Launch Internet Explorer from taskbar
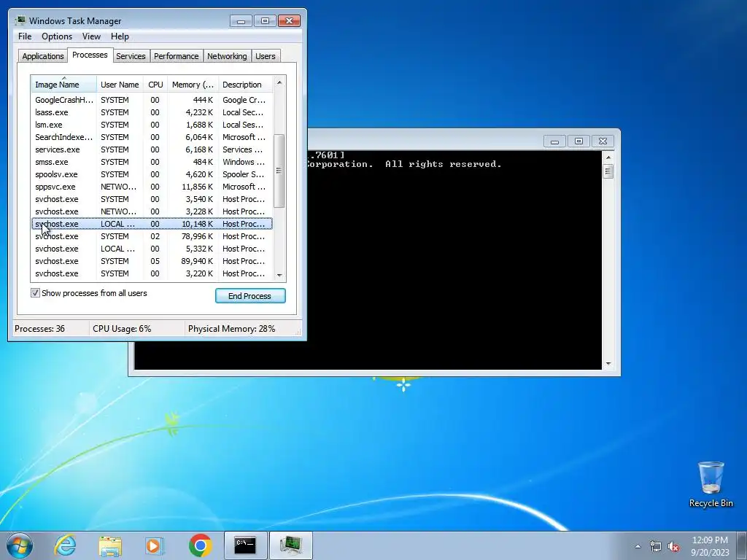 pyautogui.click(x=65, y=545)
